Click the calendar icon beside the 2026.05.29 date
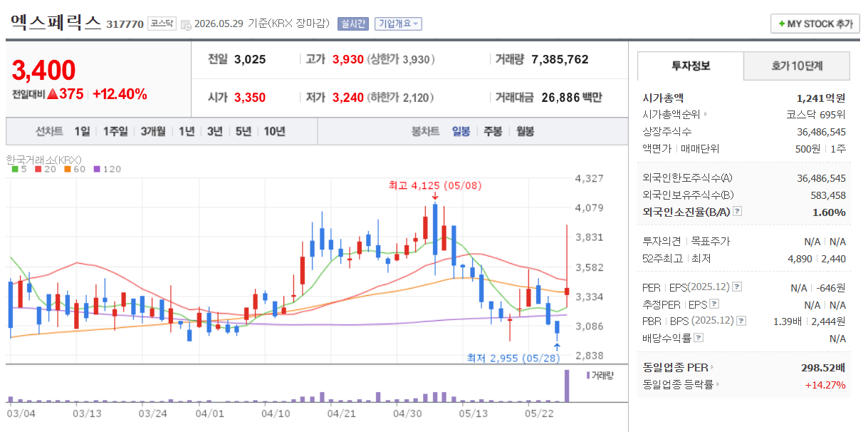The width and height of the screenshot is (868, 432). pyautogui.click(x=186, y=24)
